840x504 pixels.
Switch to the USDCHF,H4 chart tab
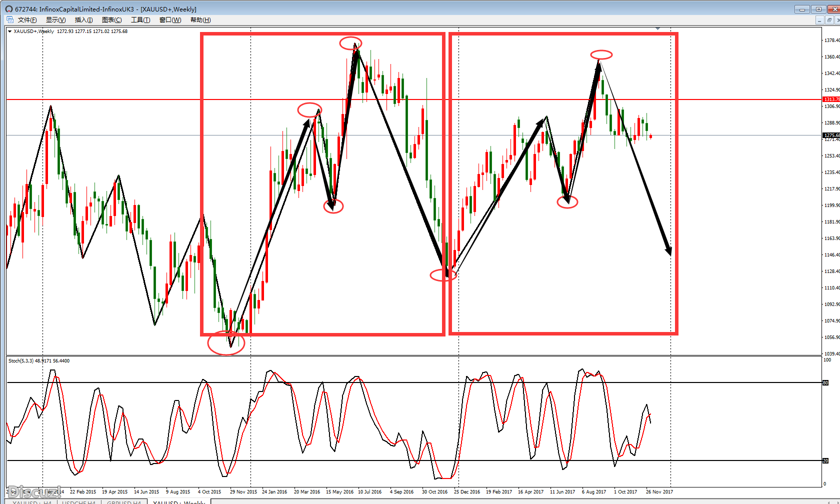coord(78,502)
